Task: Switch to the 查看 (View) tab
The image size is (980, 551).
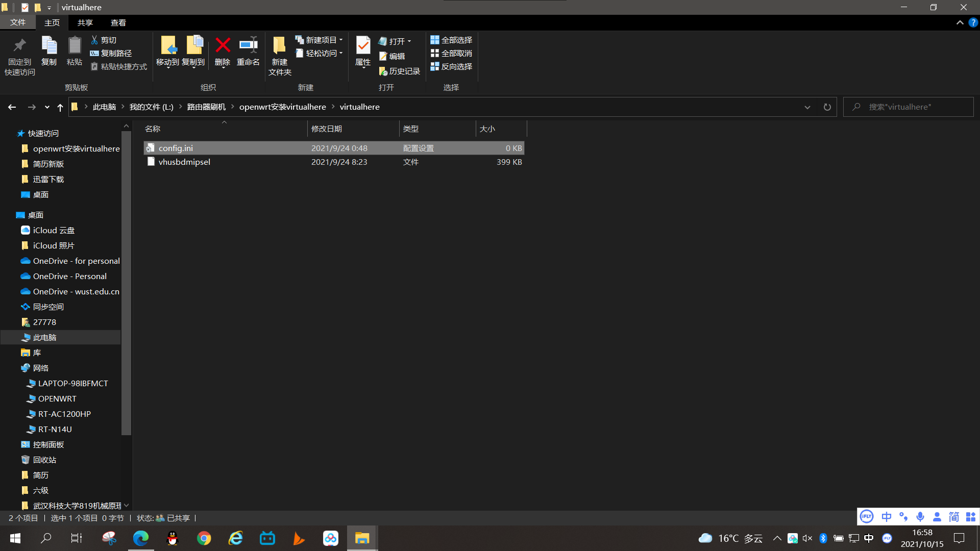Action: (x=118, y=22)
